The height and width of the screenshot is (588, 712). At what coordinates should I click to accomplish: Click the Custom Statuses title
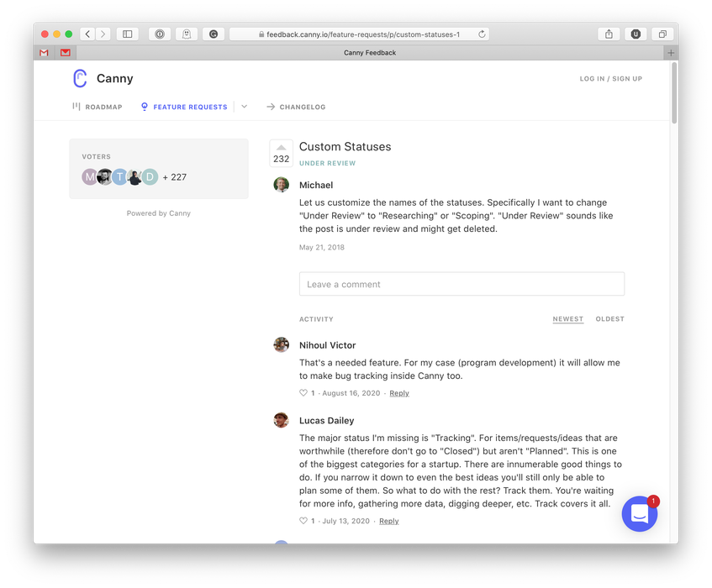[345, 146]
